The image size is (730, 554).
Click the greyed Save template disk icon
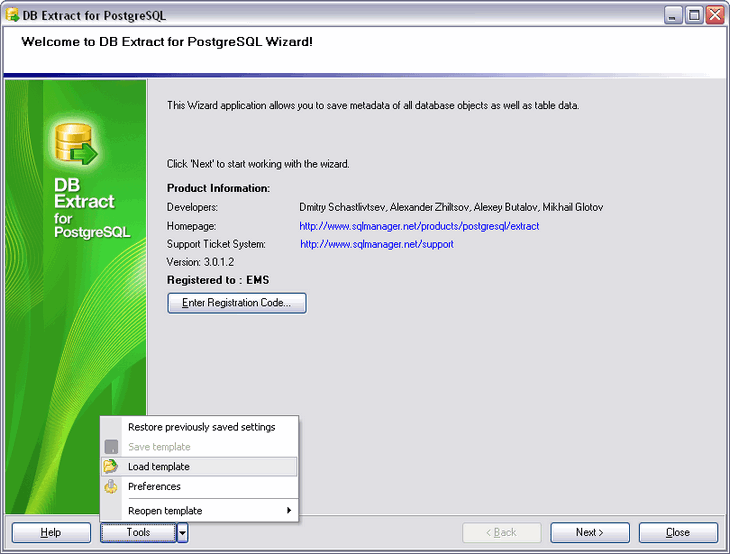tap(111, 447)
